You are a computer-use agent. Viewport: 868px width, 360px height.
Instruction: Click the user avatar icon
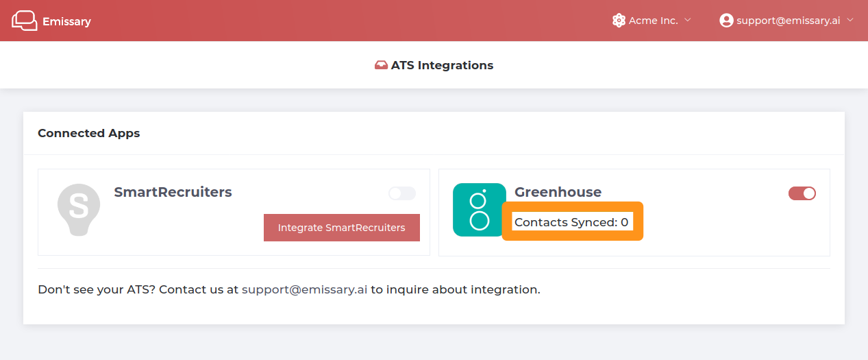(726, 21)
